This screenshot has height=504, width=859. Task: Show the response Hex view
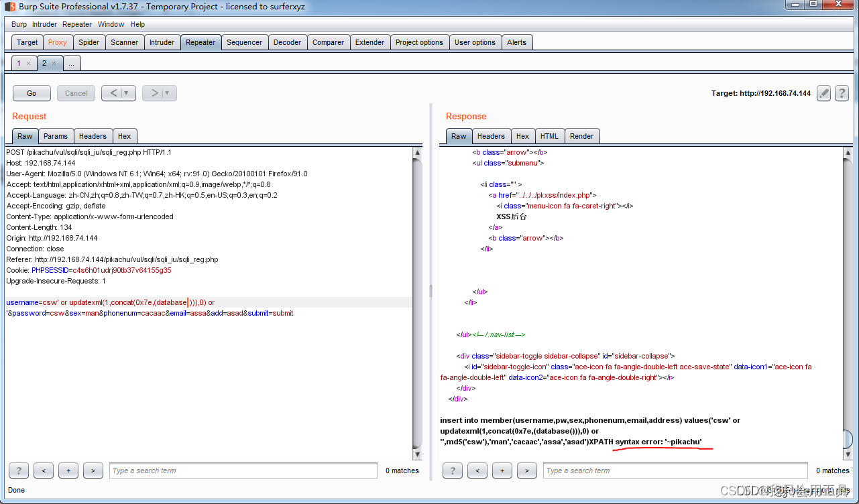(x=523, y=136)
